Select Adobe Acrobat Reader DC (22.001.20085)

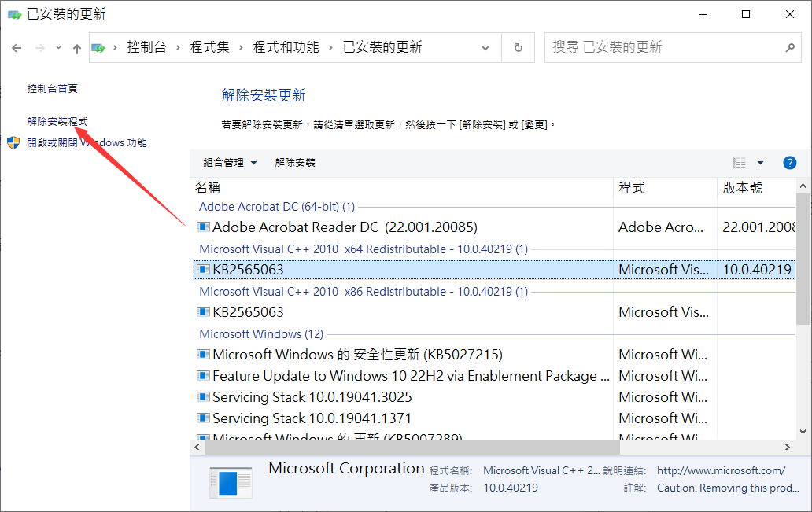tap(345, 227)
